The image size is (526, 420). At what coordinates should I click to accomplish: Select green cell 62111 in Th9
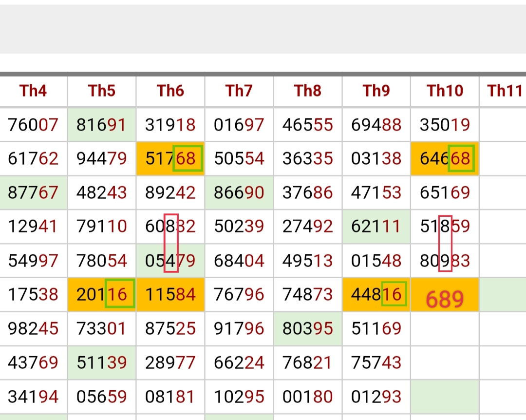(376, 227)
